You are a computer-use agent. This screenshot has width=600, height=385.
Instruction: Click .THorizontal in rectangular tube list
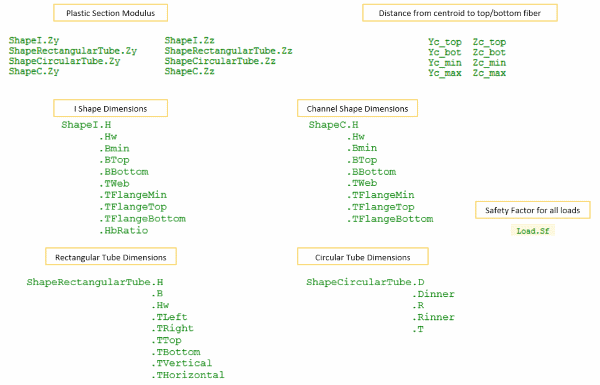point(188,375)
